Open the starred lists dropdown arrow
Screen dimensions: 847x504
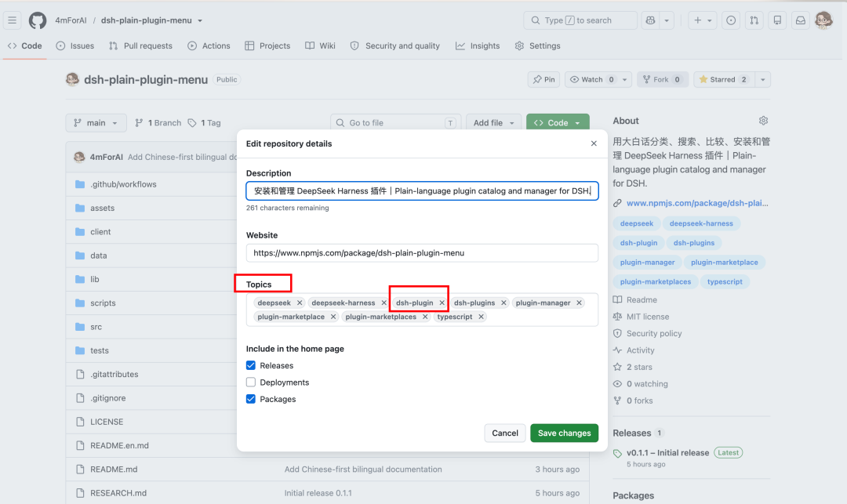click(763, 79)
